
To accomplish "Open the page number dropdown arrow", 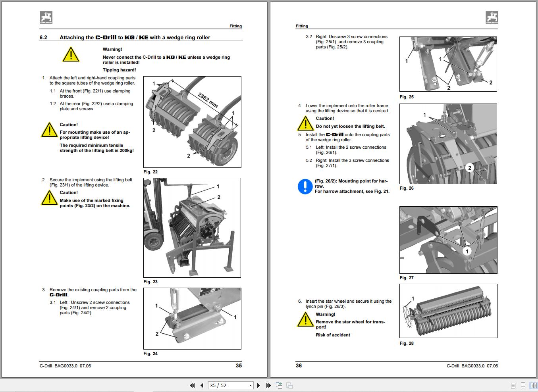I will pos(251,385).
